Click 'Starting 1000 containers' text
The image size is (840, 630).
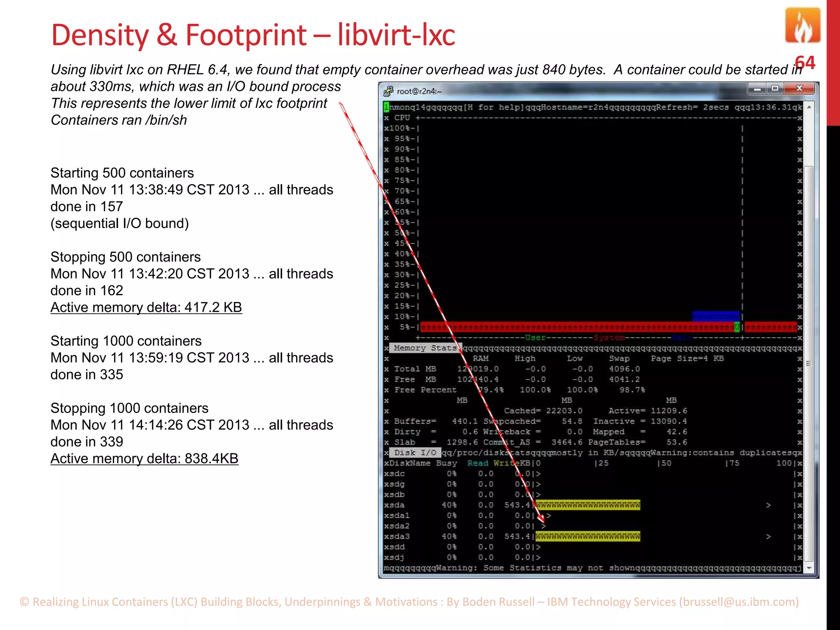pos(126,341)
